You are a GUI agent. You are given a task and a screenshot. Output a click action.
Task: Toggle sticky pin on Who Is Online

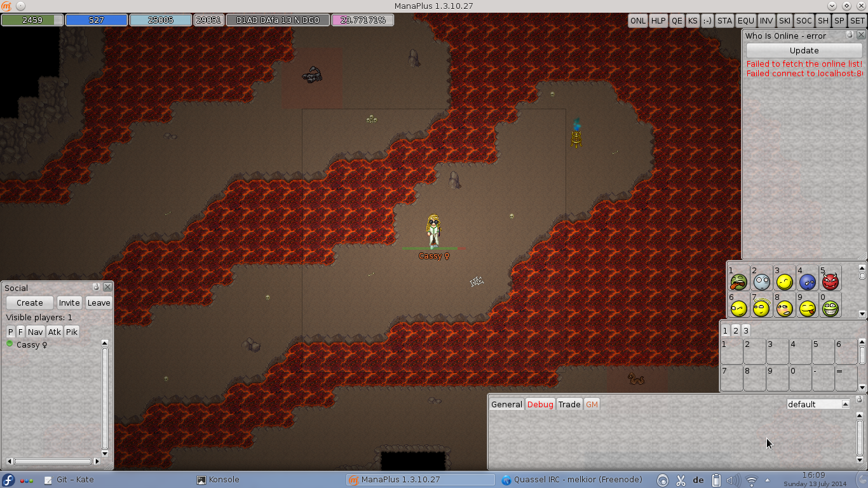pyautogui.click(x=850, y=35)
